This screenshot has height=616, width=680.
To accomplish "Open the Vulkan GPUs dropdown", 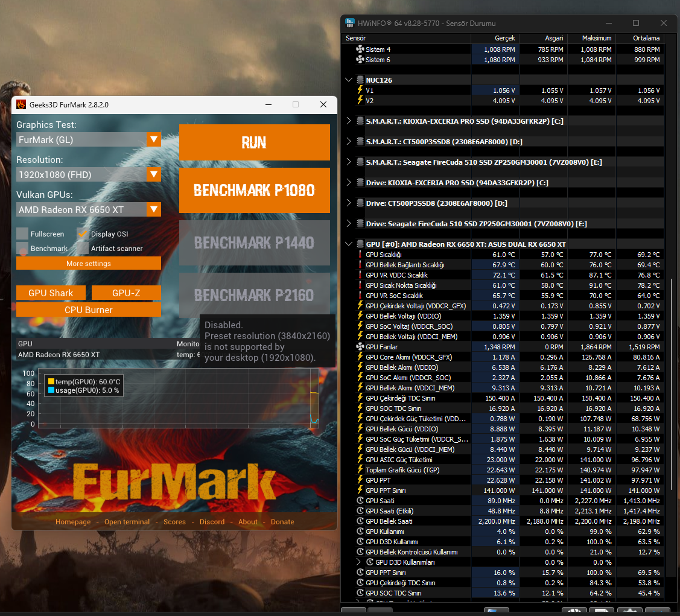I will click(x=89, y=209).
